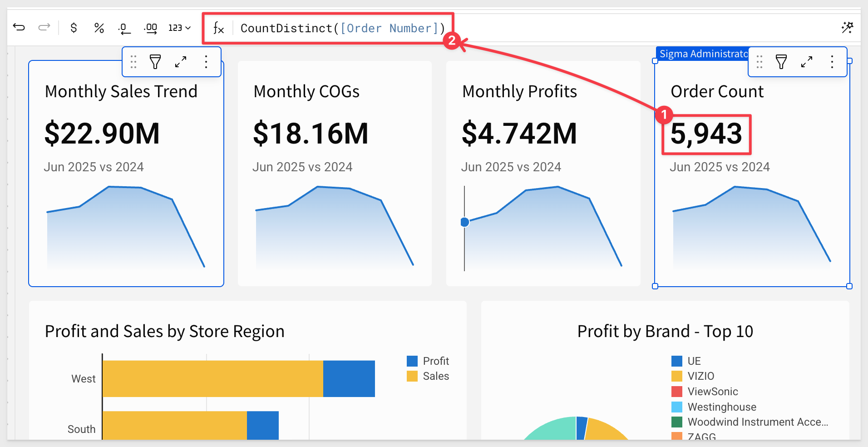
Task: Undo the last action
Action: click(19, 28)
